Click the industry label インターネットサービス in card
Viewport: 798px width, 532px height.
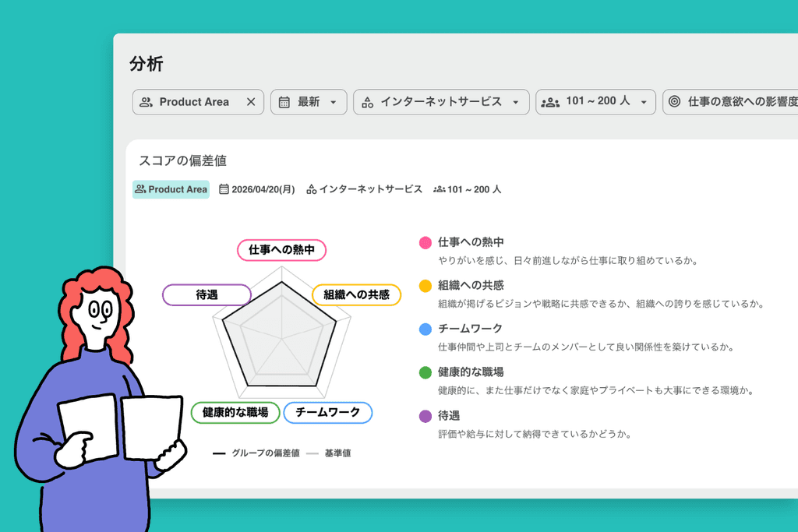tap(370, 189)
